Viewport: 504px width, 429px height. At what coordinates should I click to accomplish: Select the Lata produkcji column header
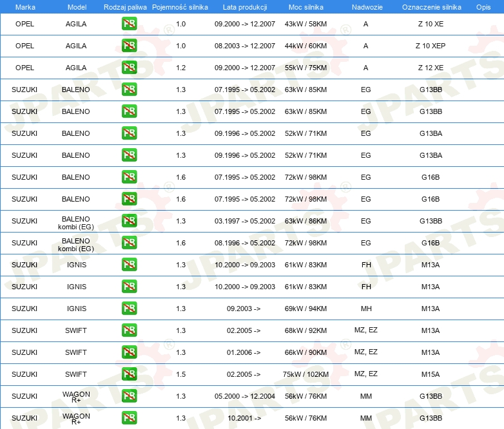click(x=245, y=7)
